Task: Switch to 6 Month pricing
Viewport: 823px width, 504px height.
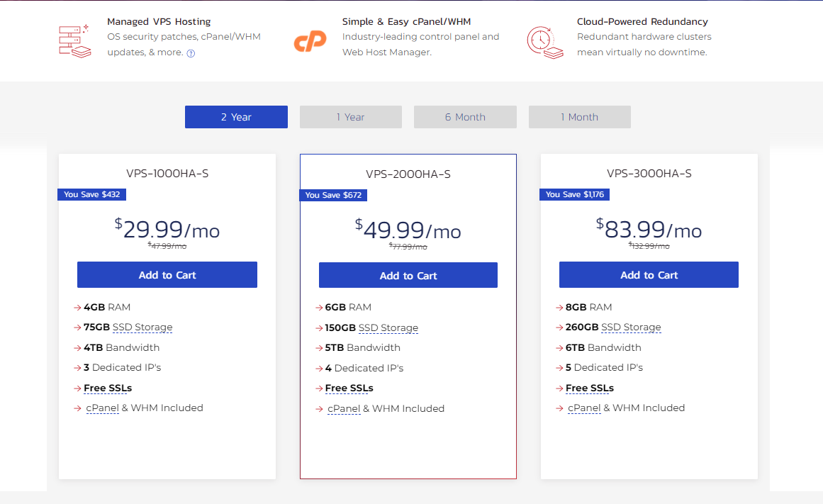Action: [465, 116]
